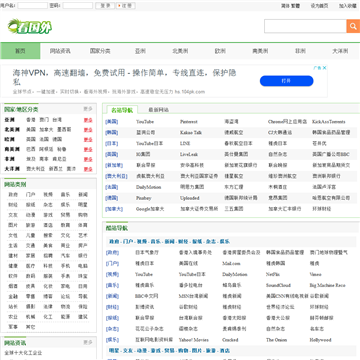Click 更多 beside the 网站资讯 sidebar header

[x=88, y=342]
